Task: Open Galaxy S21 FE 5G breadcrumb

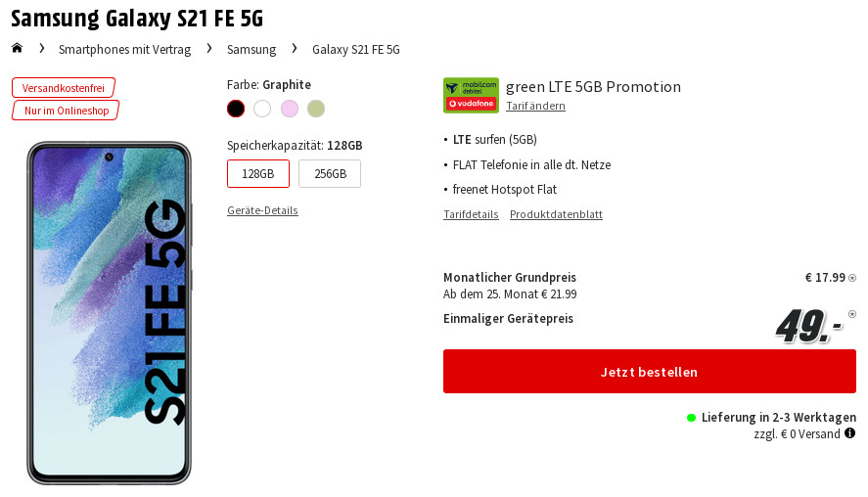Action: (356, 49)
